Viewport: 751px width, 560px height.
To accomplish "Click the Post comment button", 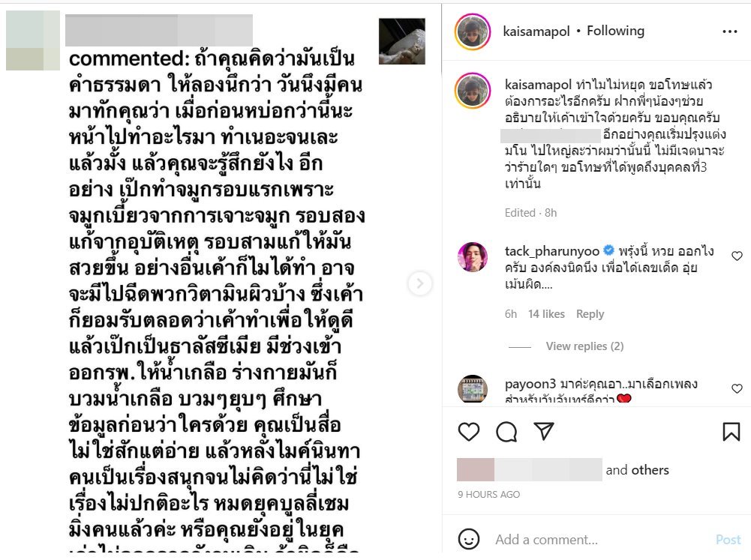I will coord(728,540).
